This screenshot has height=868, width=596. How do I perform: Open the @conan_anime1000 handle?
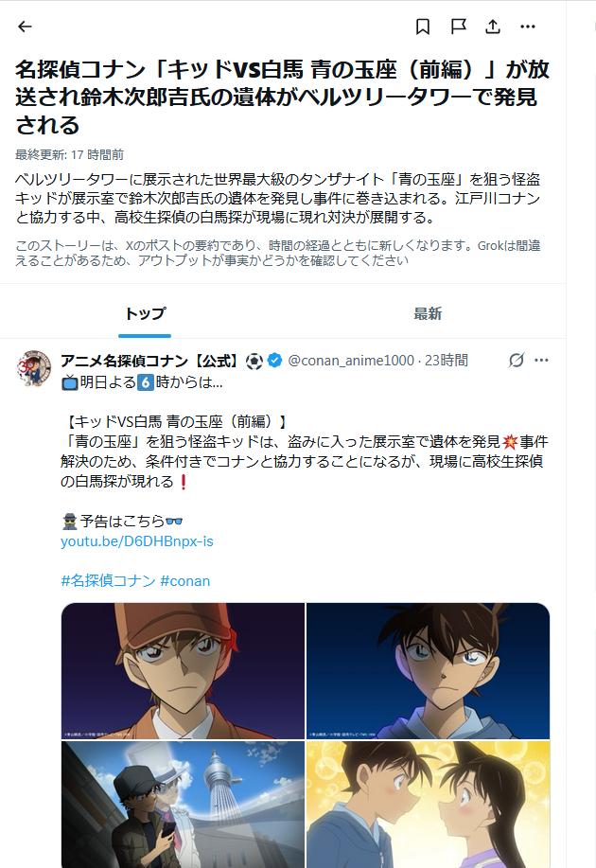pos(351,361)
